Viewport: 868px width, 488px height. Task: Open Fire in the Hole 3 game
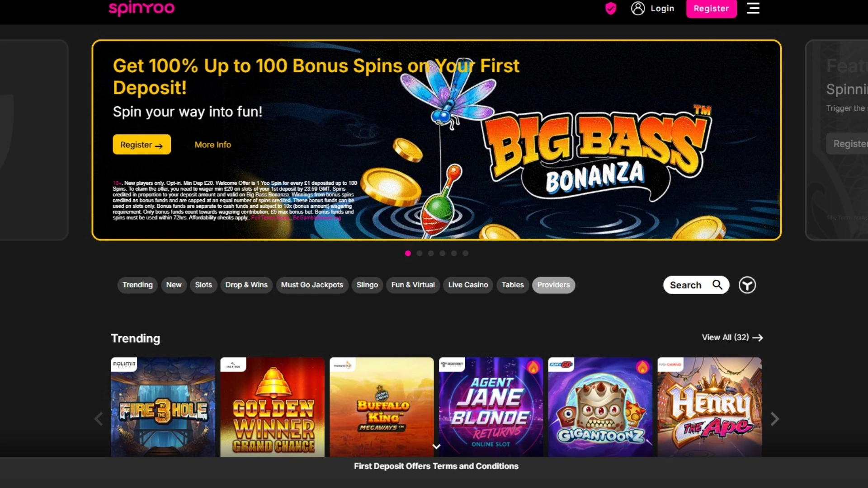pyautogui.click(x=163, y=407)
